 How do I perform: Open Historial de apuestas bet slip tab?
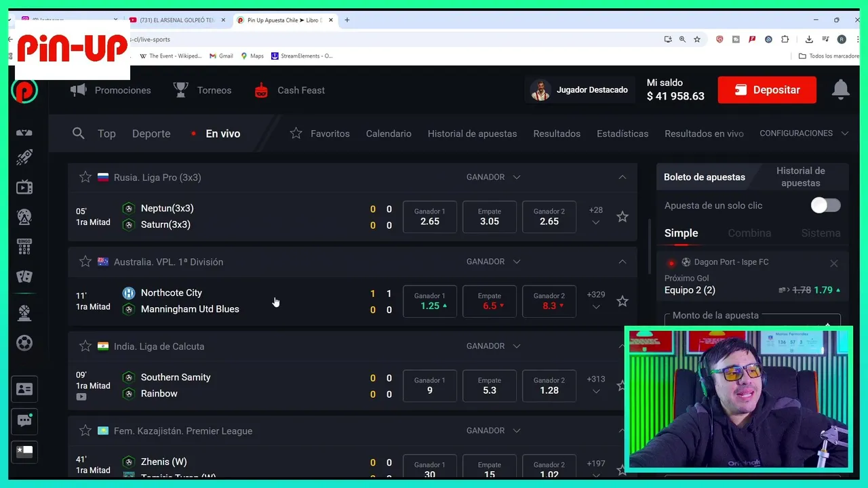click(x=801, y=177)
